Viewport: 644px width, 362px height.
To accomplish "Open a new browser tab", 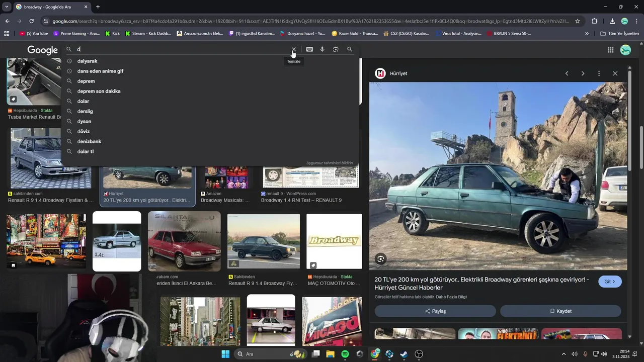I will tap(98, 7).
